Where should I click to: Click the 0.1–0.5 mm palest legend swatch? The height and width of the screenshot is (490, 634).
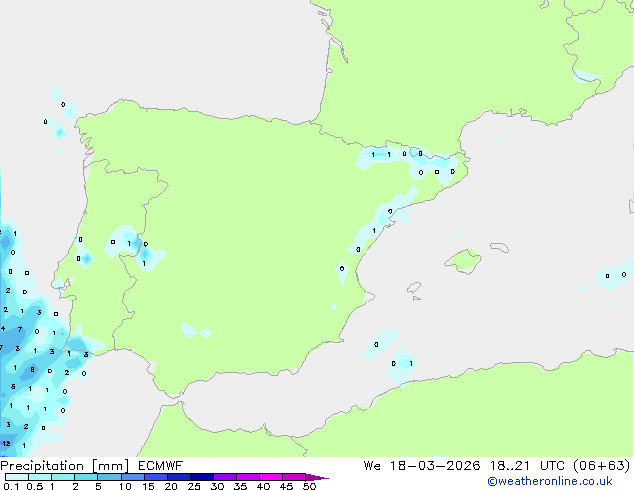click(x=17, y=477)
